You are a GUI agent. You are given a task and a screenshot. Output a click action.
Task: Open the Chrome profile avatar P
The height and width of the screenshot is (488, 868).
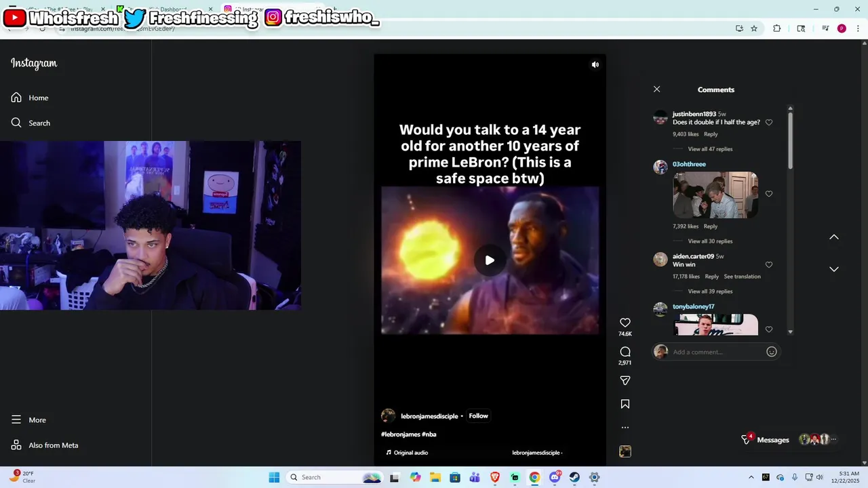pos(842,28)
